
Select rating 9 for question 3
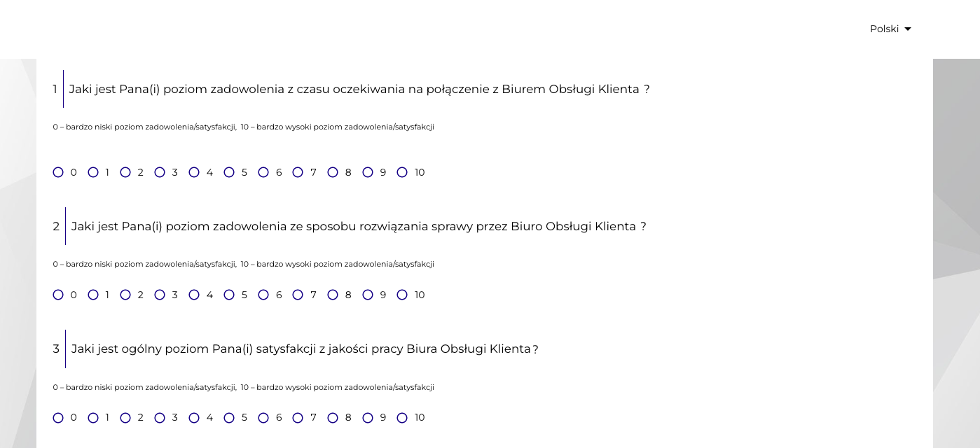(368, 418)
